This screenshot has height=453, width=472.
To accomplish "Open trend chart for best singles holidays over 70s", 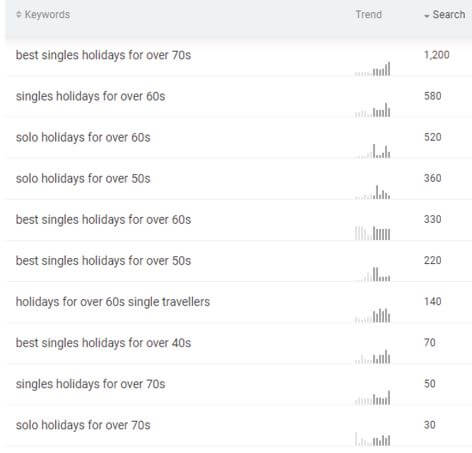I will click(372, 69).
